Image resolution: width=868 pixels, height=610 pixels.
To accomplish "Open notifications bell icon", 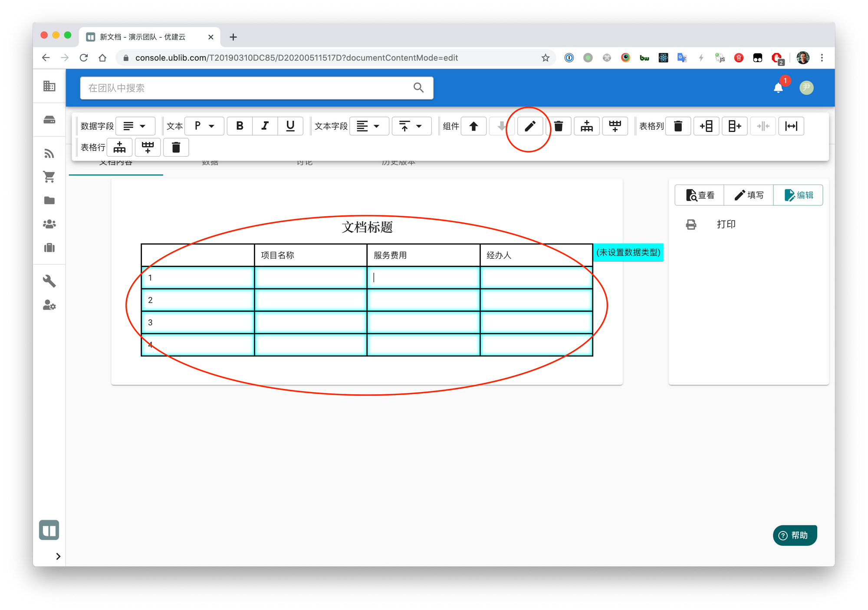I will 778,88.
